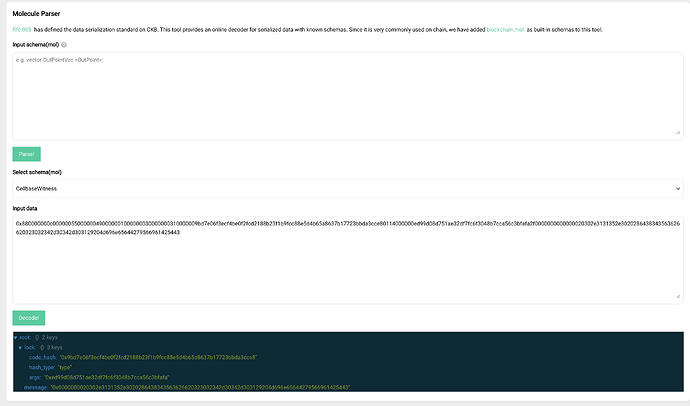Collapse the lock node in the JSON tree
Viewport: 690px width, 406px height.
[20, 347]
